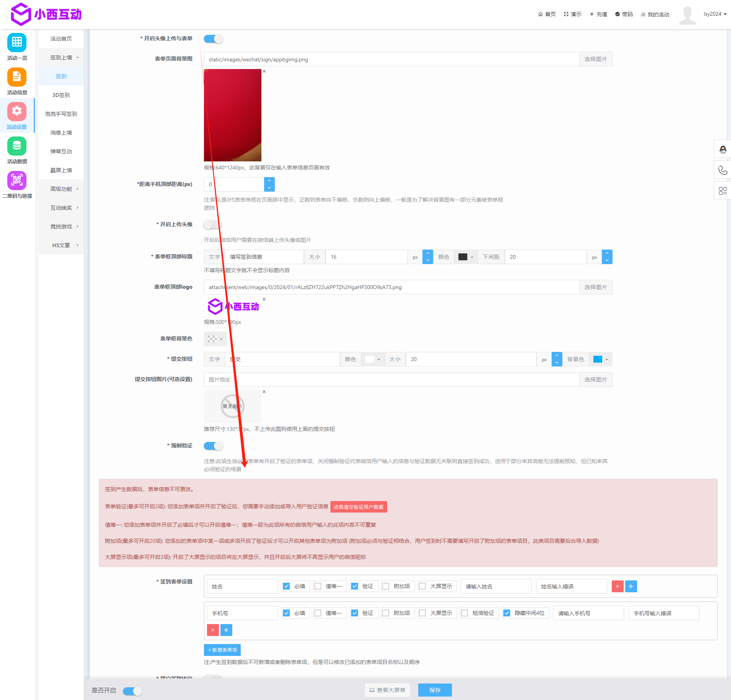Expand the 高级功能 sidebar group
This screenshot has width=731, height=700.
(61, 189)
